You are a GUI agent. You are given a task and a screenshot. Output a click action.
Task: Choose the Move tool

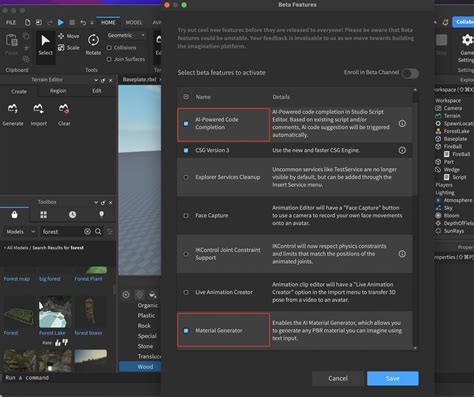click(69, 36)
